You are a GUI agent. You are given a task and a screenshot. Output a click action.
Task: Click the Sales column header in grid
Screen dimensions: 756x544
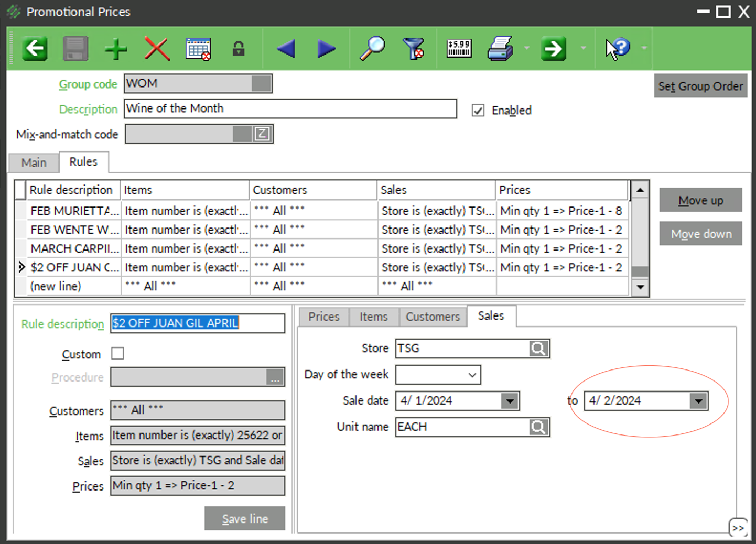(436, 190)
